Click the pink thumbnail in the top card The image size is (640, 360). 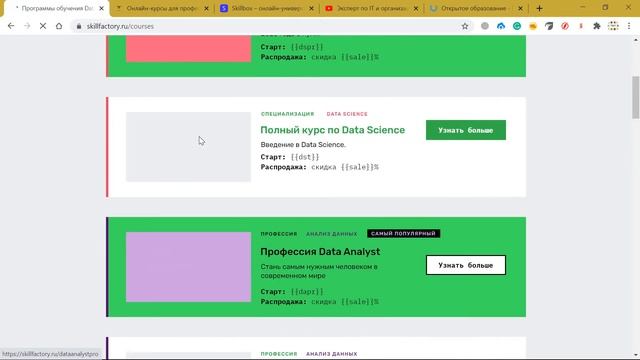coord(188,49)
